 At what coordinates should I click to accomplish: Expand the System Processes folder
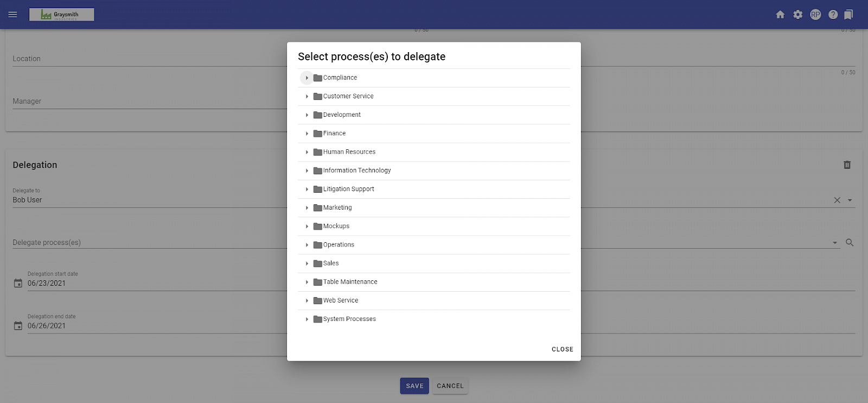(307, 319)
